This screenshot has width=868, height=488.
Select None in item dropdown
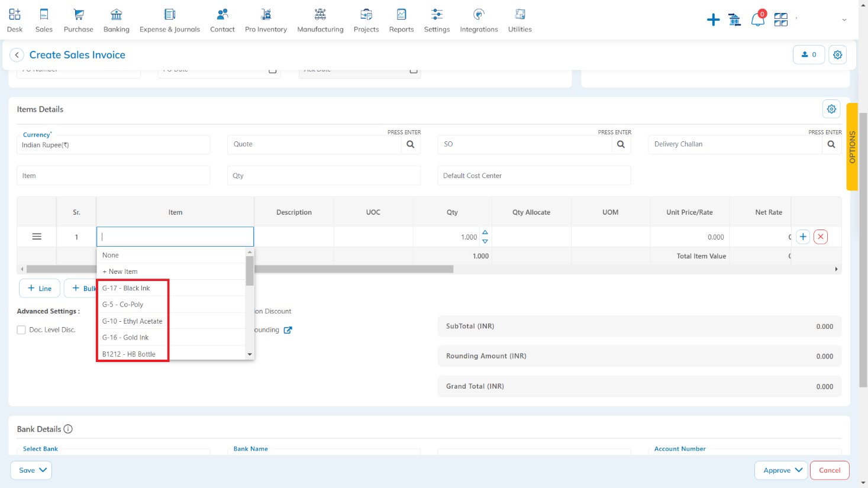pos(171,255)
